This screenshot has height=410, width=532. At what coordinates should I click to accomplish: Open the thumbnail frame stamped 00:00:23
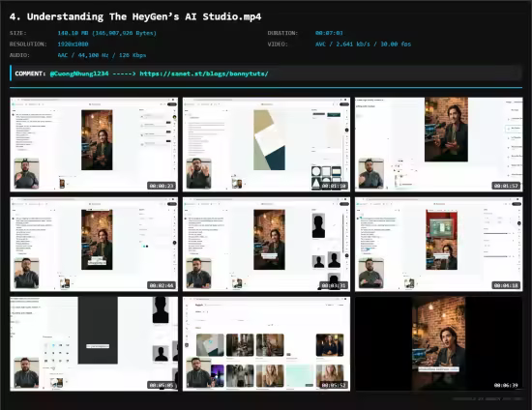tap(94, 144)
